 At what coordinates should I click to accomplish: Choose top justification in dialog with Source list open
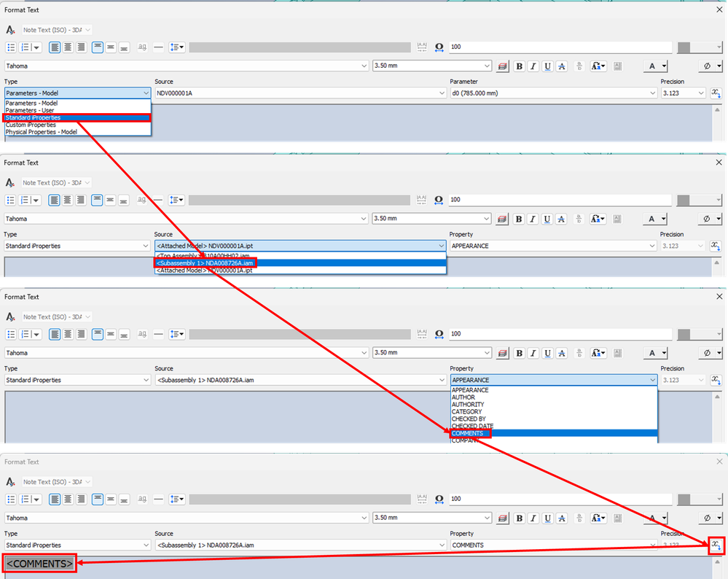[97, 200]
